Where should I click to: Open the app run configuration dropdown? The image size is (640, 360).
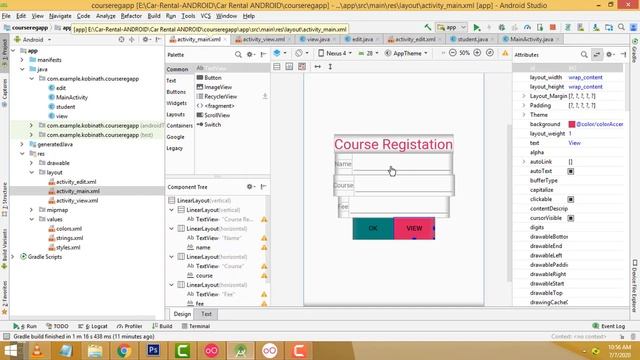451,27
